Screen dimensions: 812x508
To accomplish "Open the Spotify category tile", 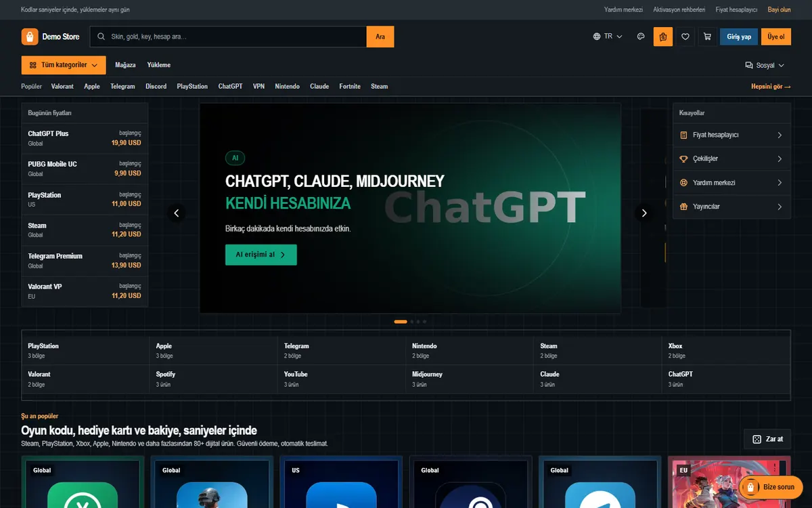I will [214, 379].
